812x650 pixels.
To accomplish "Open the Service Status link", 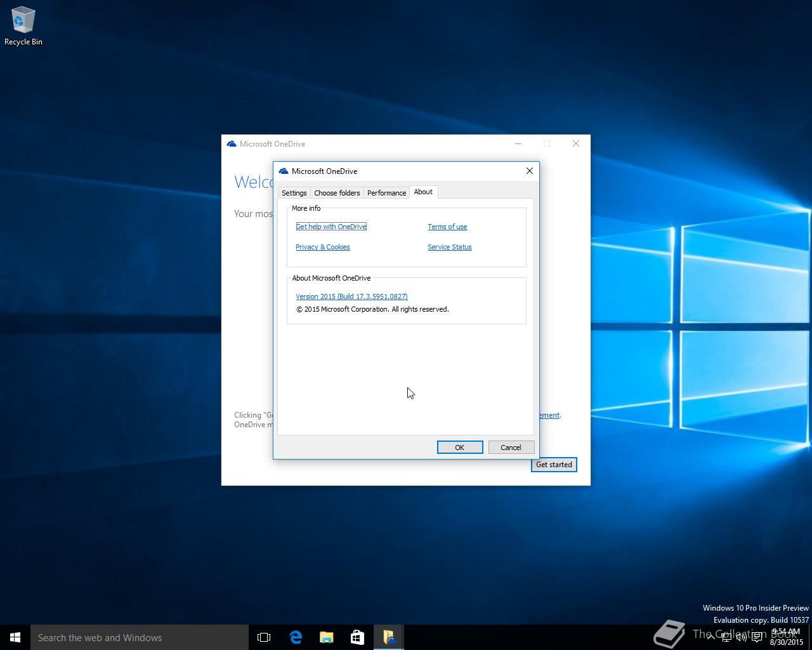I will pyautogui.click(x=450, y=247).
